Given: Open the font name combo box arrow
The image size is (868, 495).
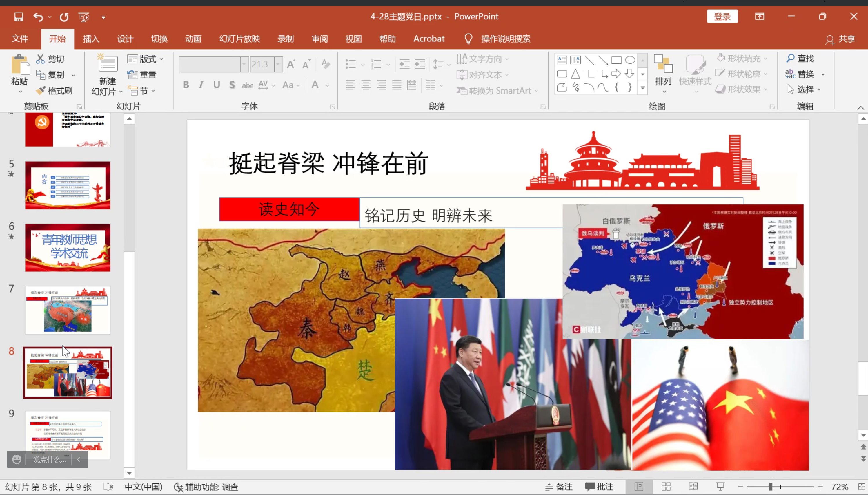Looking at the screenshot, I should [244, 64].
